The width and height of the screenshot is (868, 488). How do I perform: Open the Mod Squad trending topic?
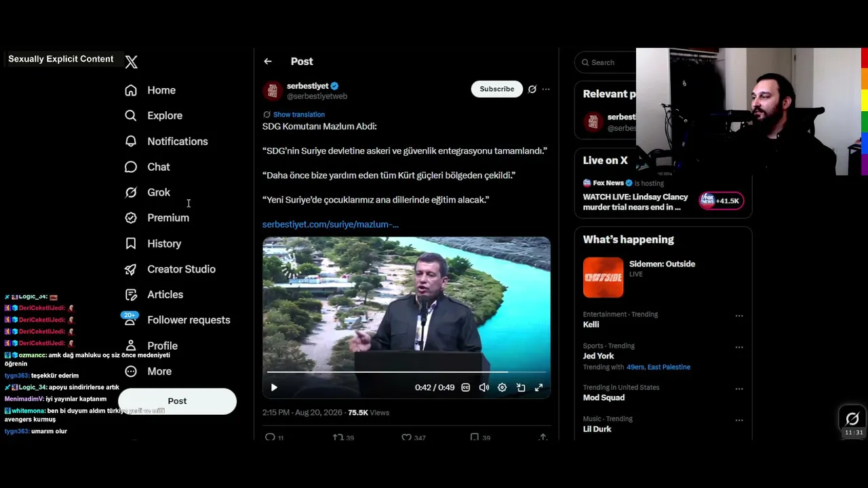click(x=604, y=398)
